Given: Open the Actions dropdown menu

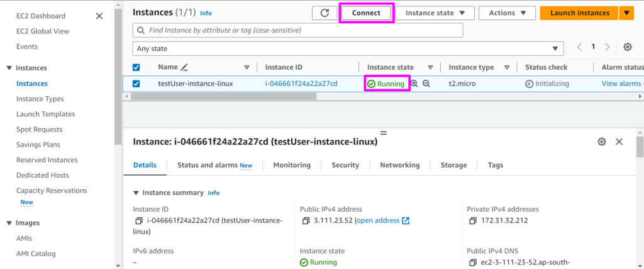Looking at the screenshot, I should [x=507, y=13].
